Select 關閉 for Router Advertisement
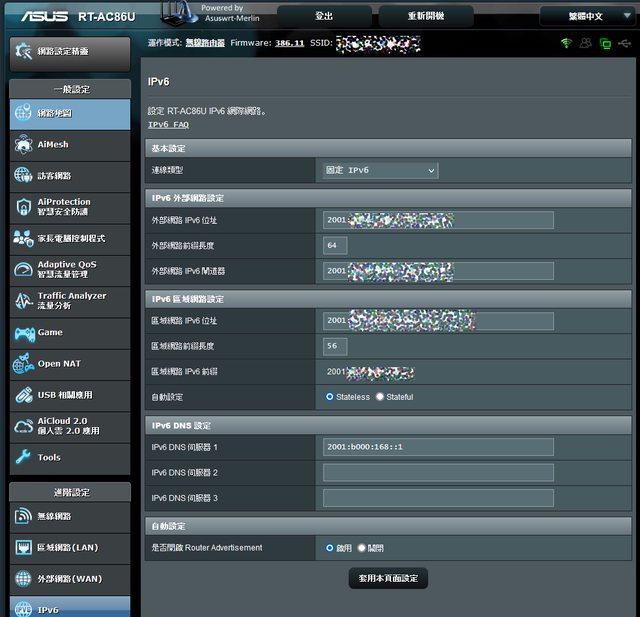The width and height of the screenshot is (640, 617). (x=362, y=548)
